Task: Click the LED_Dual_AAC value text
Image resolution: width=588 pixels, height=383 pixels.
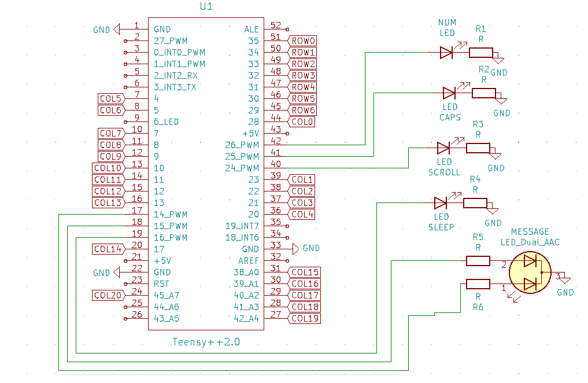Action: 530,242
